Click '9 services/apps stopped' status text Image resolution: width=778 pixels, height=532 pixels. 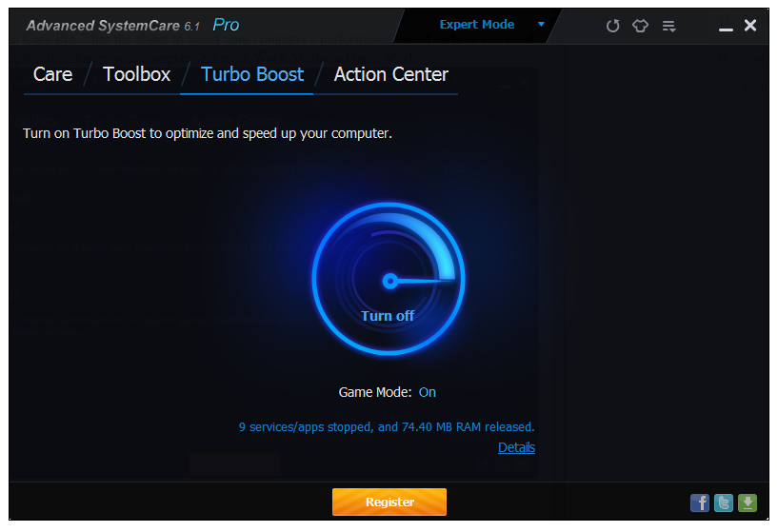click(x=387, y=427)
